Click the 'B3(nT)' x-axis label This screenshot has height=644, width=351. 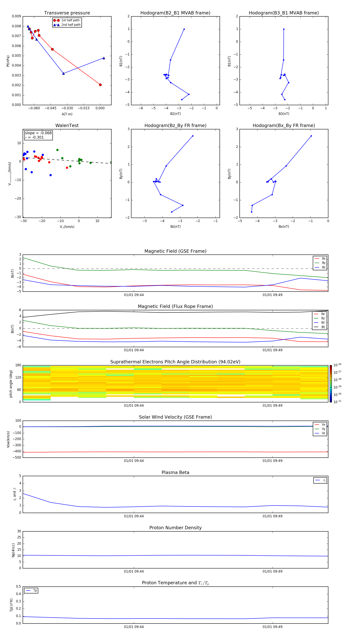pyautogui.click(x=284, y=114)
